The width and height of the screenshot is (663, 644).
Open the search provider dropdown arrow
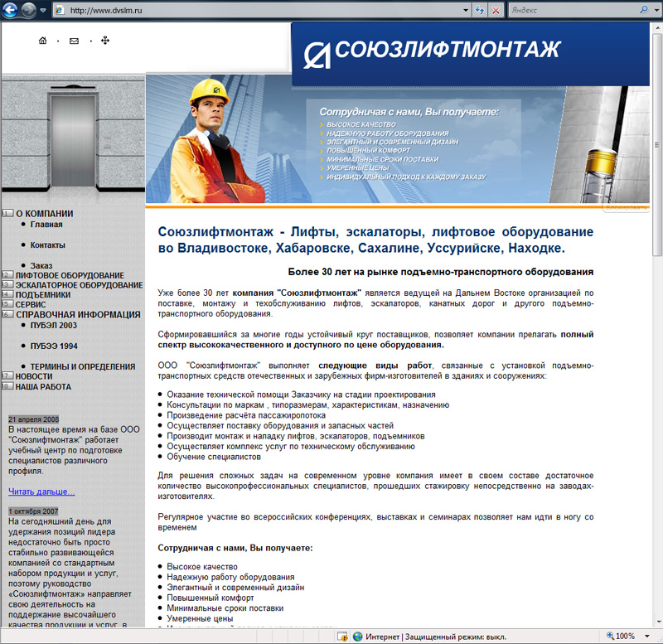pos(656,10)
